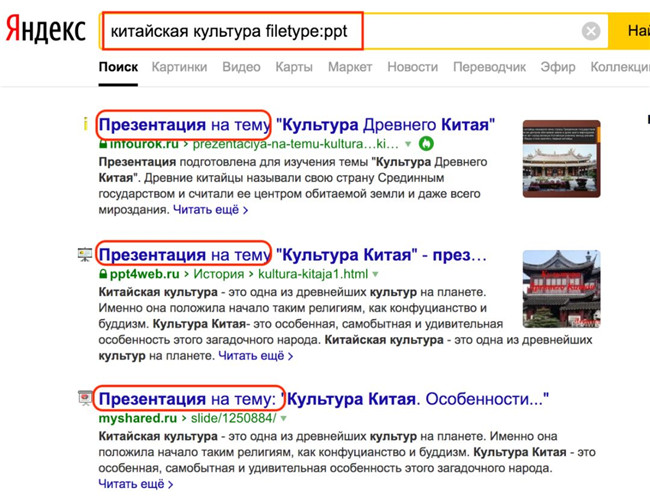Viewport: 650px width, 498px height.
Task: Clear the search query with X icon
Action: point(591,31)
